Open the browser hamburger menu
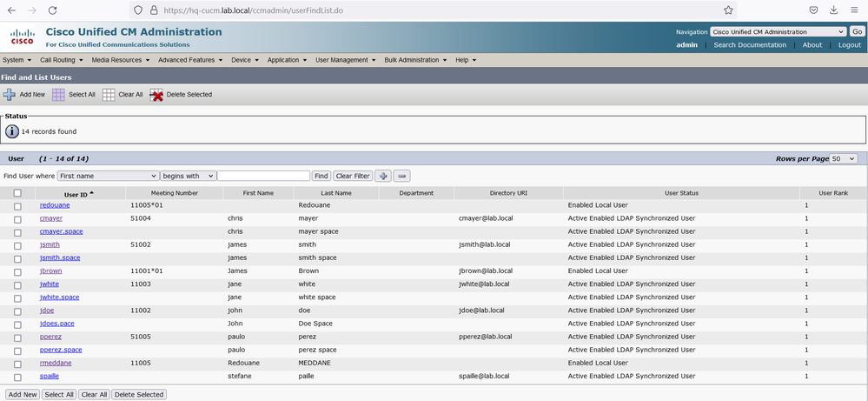The height and width of the screenshot is (401, 868). [x=854, y=10]
